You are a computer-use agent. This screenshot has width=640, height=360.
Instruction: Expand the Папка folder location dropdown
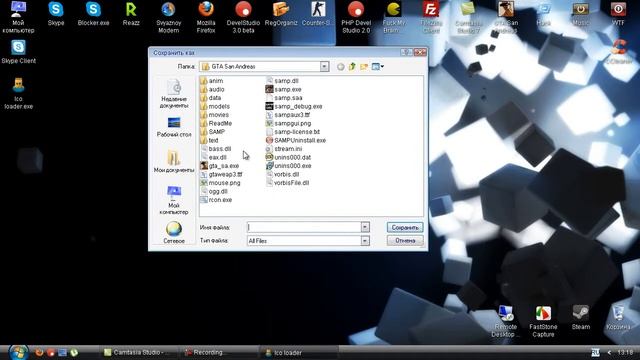pyautogui.click(x=324, y=67)
